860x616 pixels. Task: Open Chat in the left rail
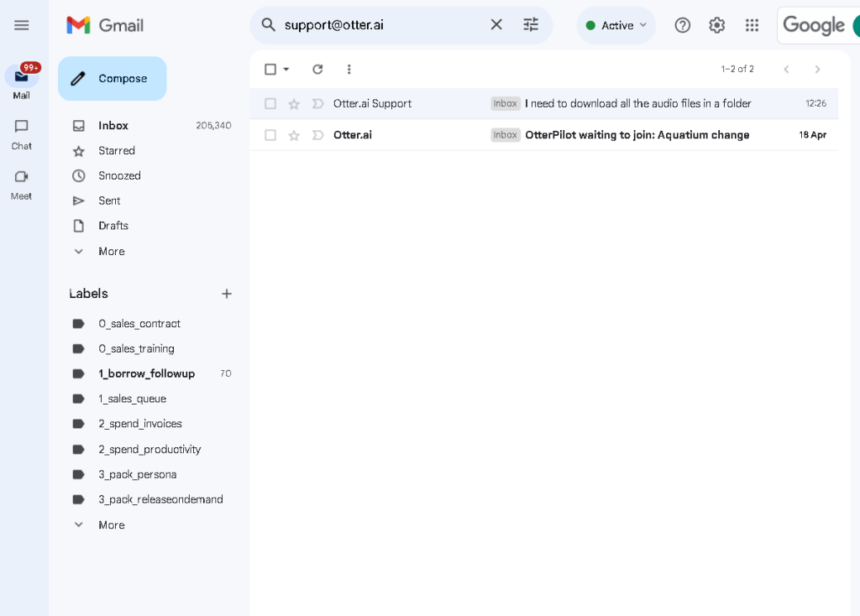21,135
